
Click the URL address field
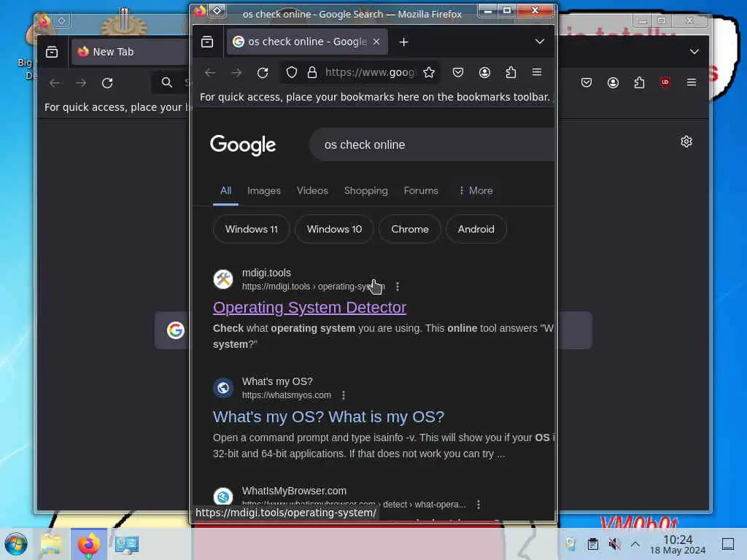(x=370, y=72)
